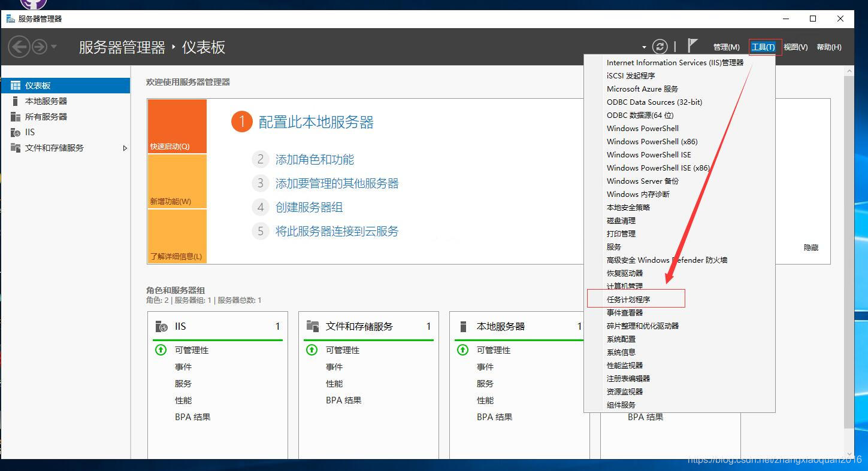Viewport: 868px width, 471px height.
Task: Click 文件和存储服务 tile header icon
Action: point(313,326)
